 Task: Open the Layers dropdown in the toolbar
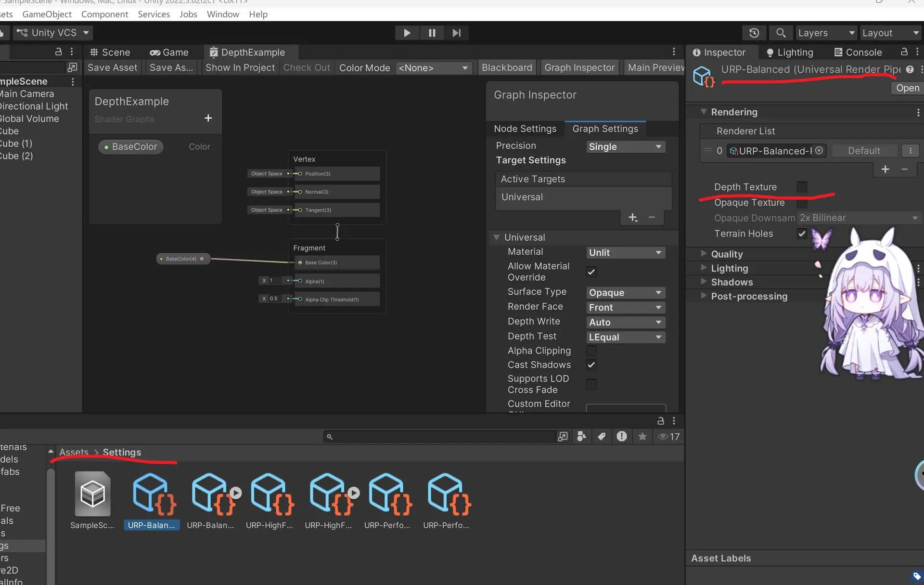pos(826,33)
